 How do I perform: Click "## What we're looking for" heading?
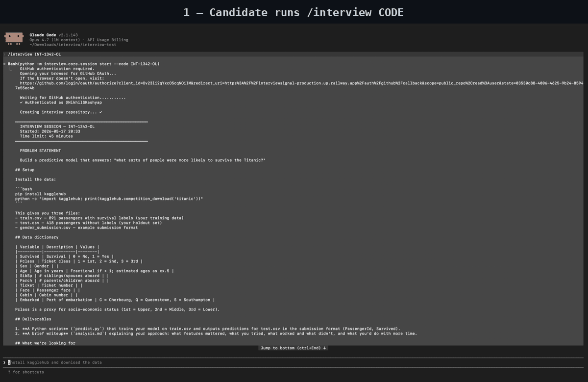46,343
